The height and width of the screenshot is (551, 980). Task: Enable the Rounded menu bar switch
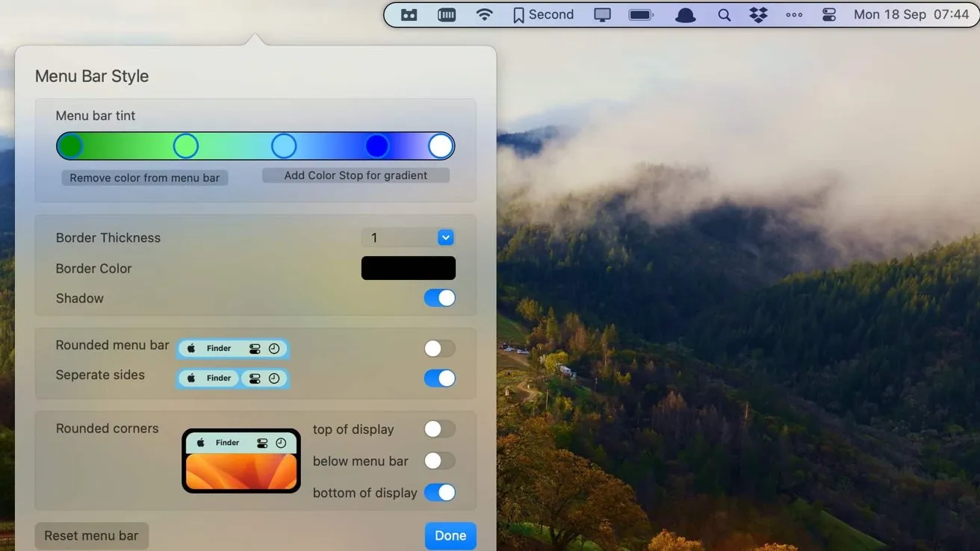439,348
